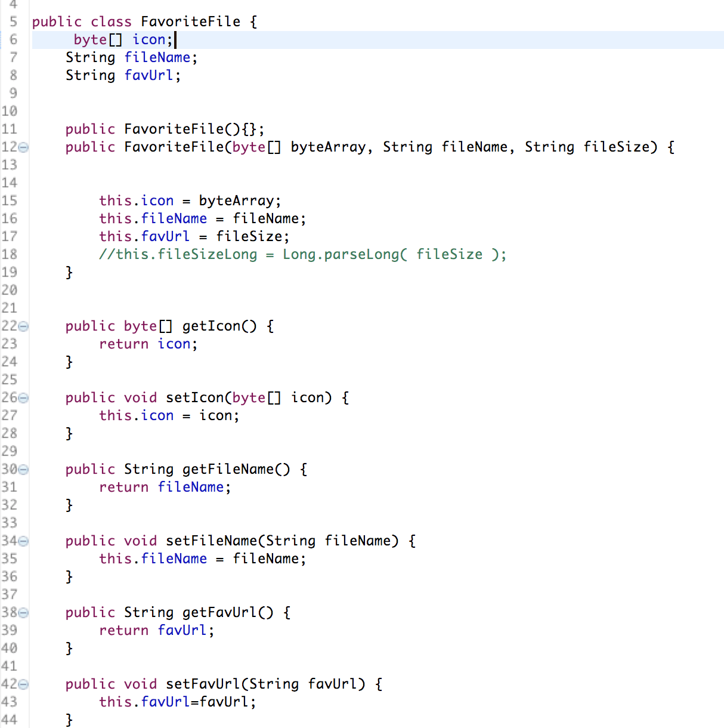This screenshot has width=724, height=728.
Task: Click the class name FavoriteFile in the declaration
Action: pyautogui.click(x=191, y=21)
